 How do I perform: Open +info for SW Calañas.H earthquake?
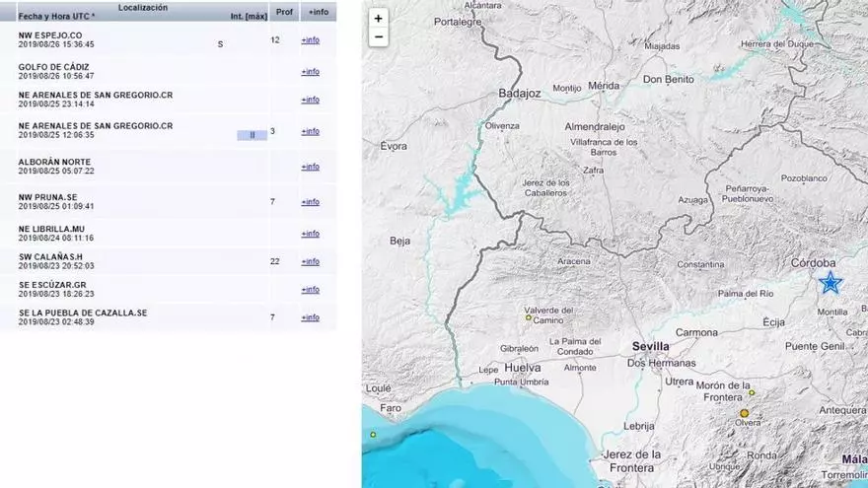click(x=311, y=261)
